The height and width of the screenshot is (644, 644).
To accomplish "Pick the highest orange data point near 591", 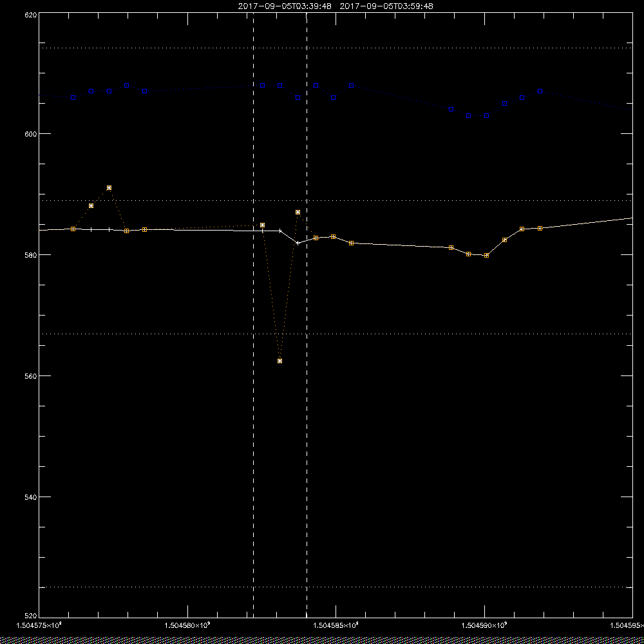I will tap(109, 187).
